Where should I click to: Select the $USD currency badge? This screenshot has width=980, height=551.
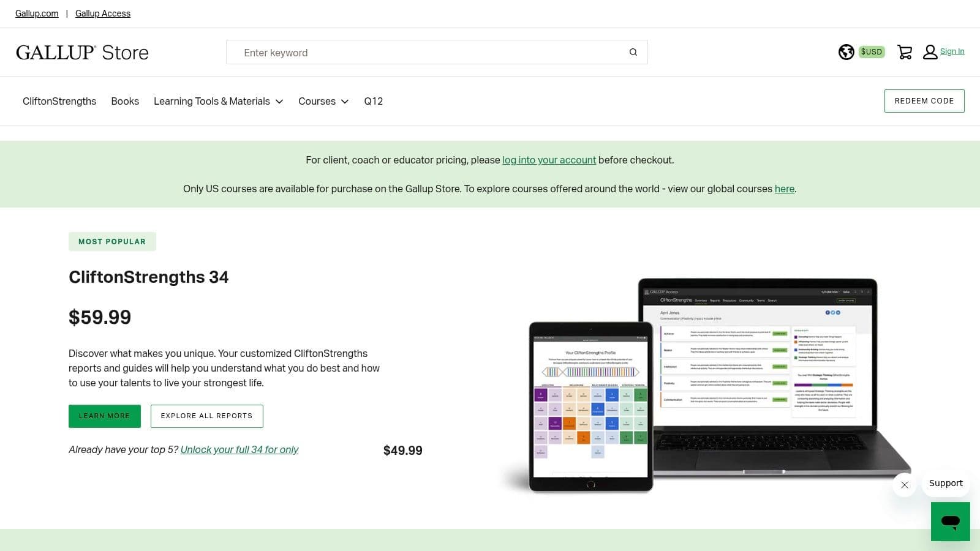pos(871,52)
